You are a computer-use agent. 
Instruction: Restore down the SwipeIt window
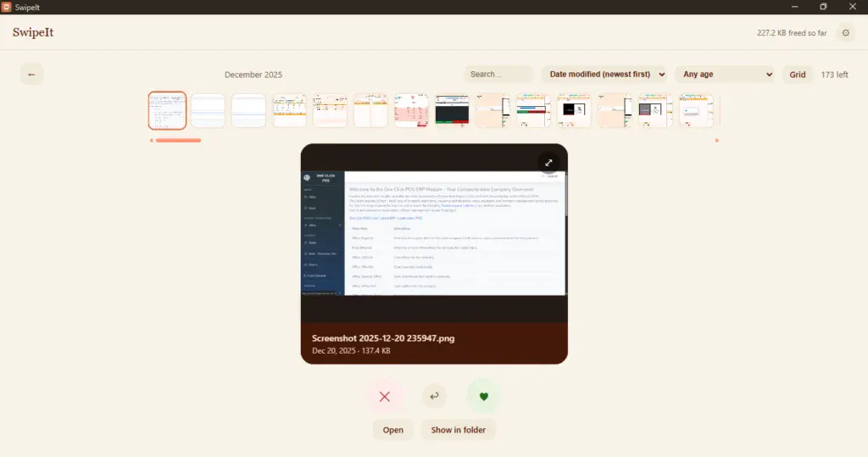(823, 7)
